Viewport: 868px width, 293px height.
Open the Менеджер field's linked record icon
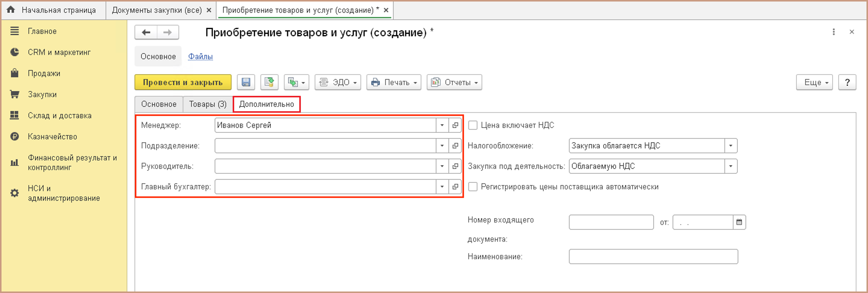[455, 125]
